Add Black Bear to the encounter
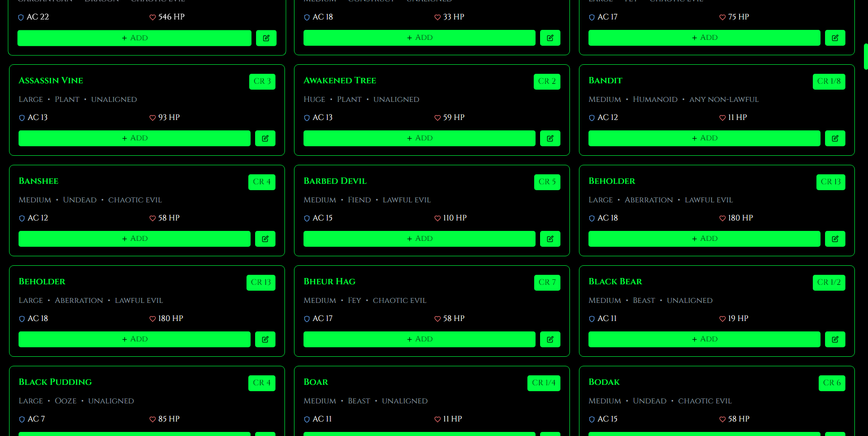The width and height of the screenshot is (868, 436). tap(704, 340)
